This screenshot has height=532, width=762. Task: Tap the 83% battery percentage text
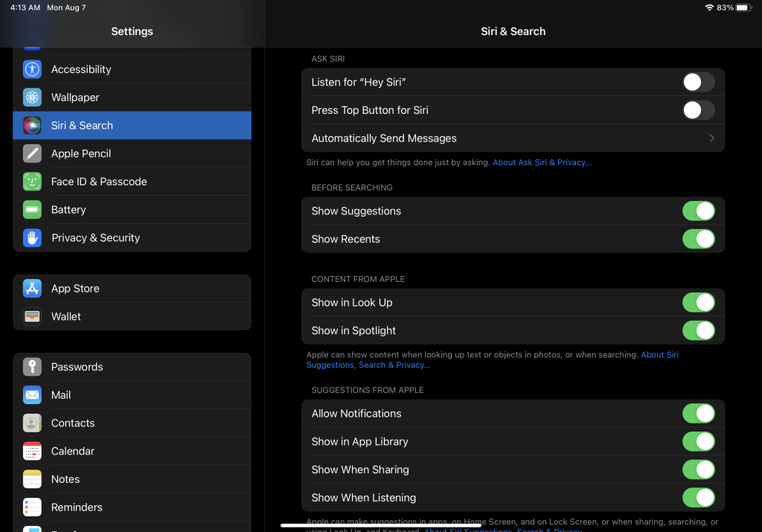pos(725,7)
